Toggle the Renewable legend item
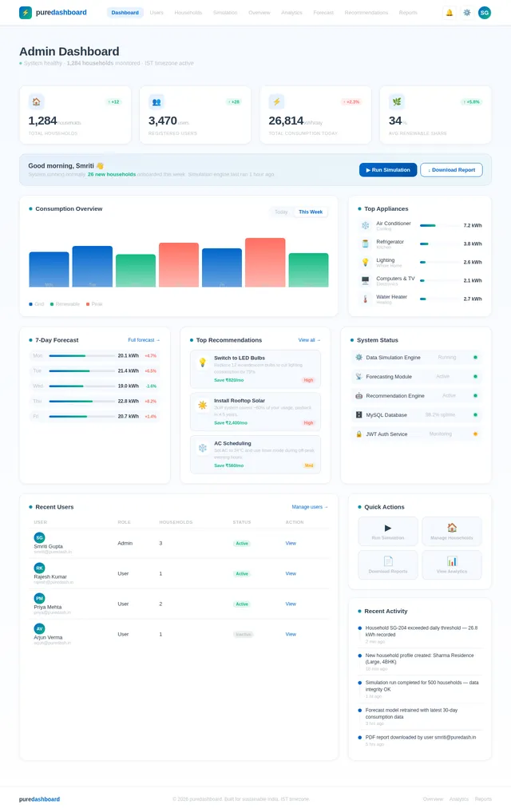The height and width of the screenshot is (812, 511). (x=65, y=304)
